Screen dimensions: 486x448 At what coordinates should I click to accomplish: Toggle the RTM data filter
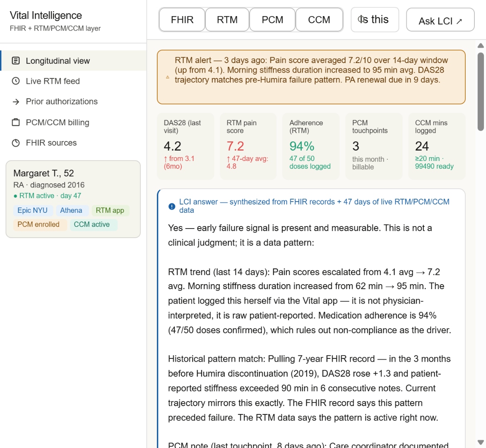(227, 19)
